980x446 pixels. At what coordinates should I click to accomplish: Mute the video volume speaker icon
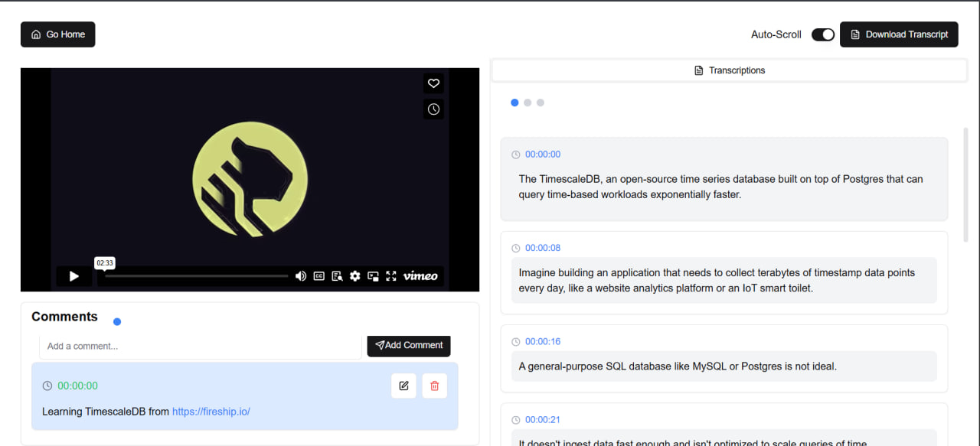pyautogui.click(x=301, y=276)
